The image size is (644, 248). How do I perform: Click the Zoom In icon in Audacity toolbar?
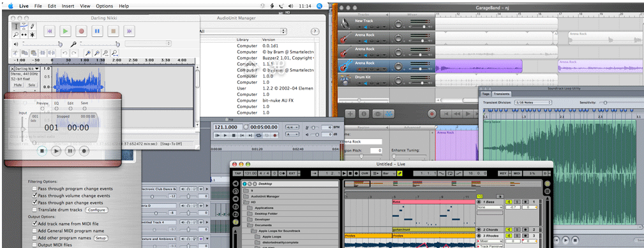[87, 53]
